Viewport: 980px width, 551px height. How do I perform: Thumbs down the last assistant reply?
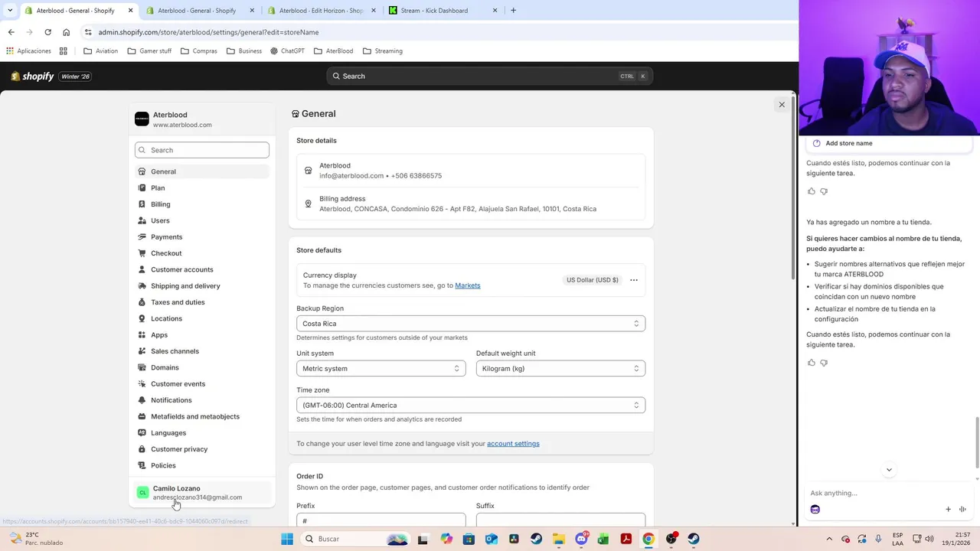pos(824,363)
